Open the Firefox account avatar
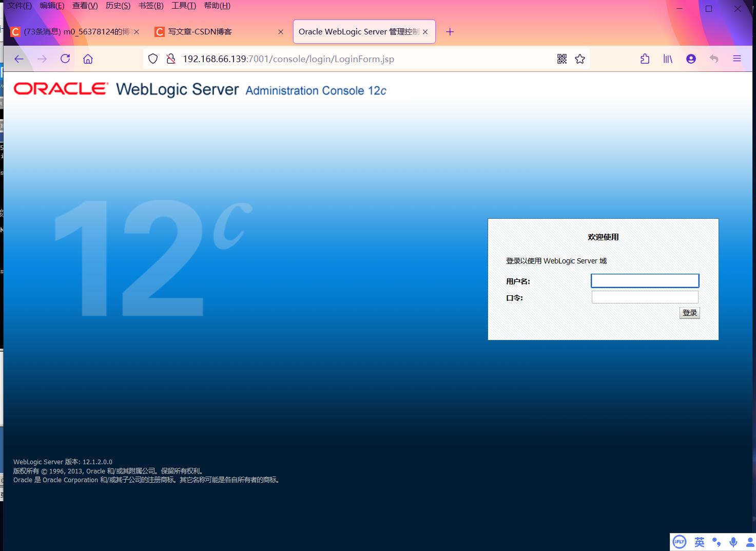Image resolution: width=756 pixels, height=551 pixels. pyautogui.click(x=691, y=59)
